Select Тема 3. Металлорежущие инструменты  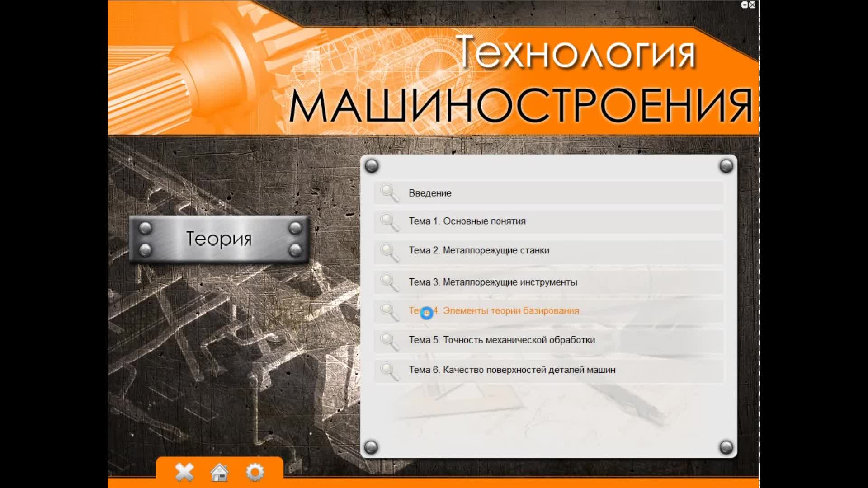point(493,282)
